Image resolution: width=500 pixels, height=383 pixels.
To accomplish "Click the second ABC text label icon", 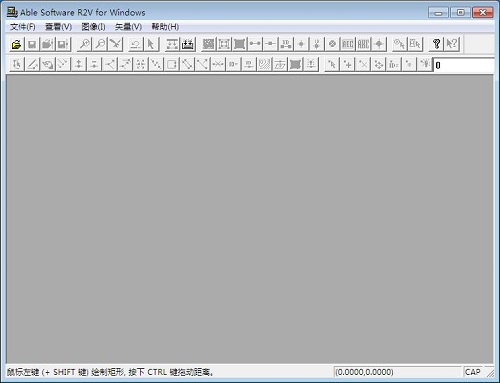I will pos(363,44).
